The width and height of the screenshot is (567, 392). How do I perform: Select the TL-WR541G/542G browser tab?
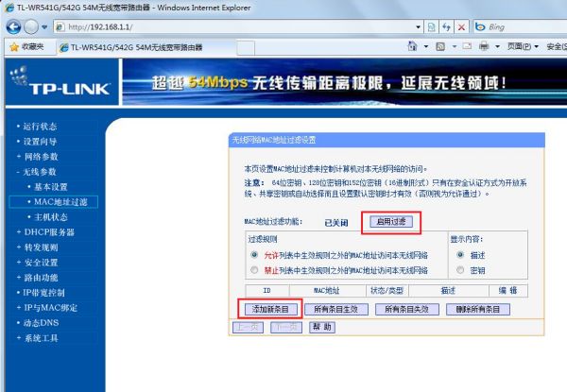click(x=146, y=47)
